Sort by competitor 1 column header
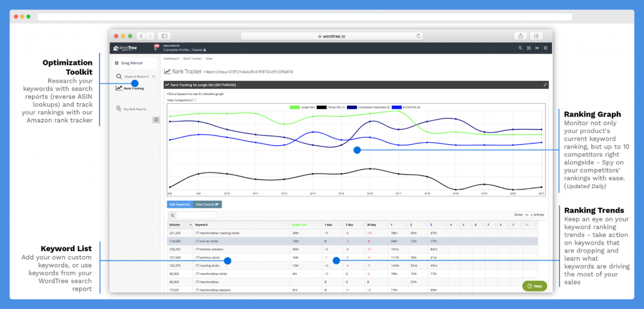Image resolution: width=644 pixels, height=309 pixels. [x=398, y=225]
